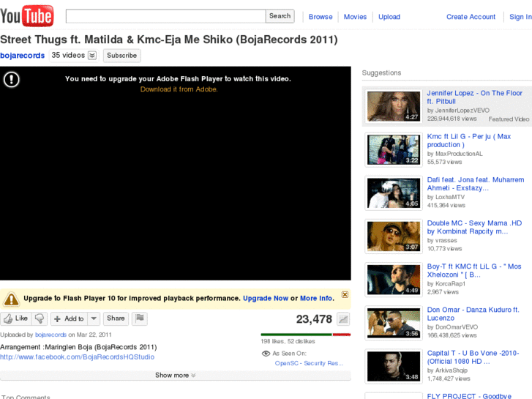Click the video title heading

pos(168,40)
